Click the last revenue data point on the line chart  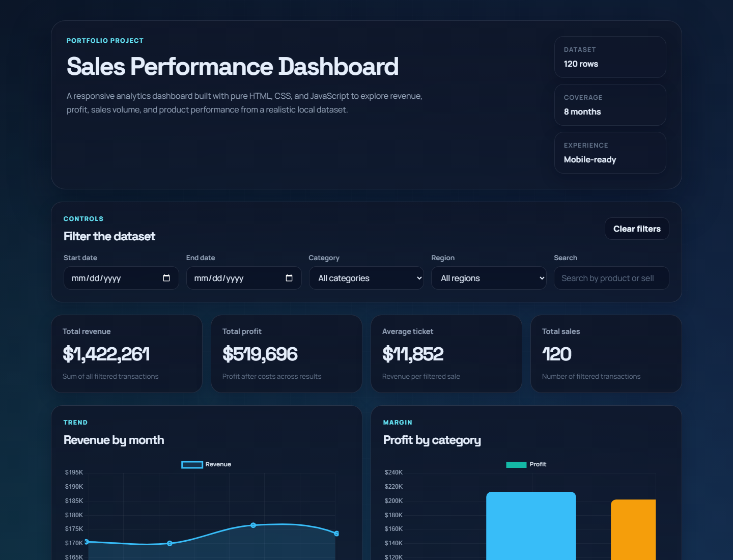(x=336, y=534)
